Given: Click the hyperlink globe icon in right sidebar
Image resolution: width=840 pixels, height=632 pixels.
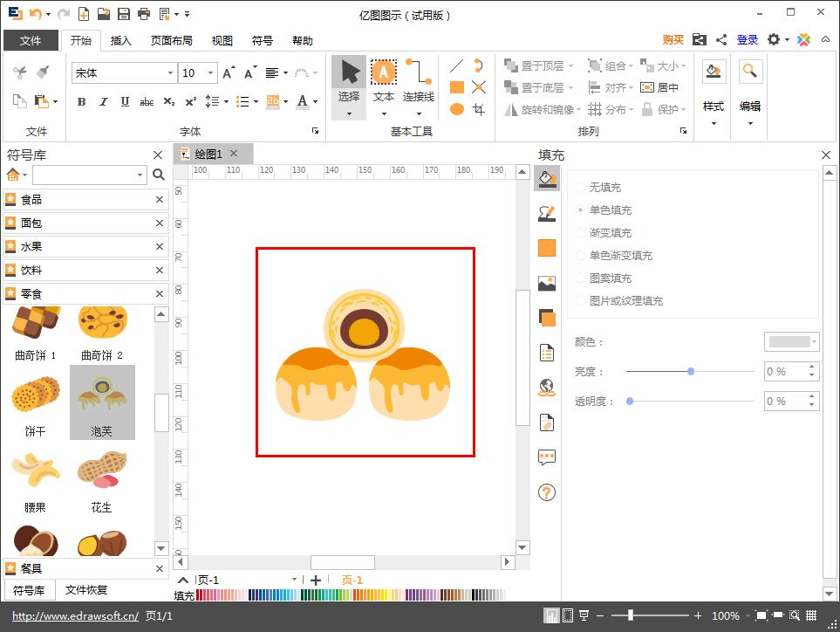Looking at the screenshot, I should click(545, 388).
